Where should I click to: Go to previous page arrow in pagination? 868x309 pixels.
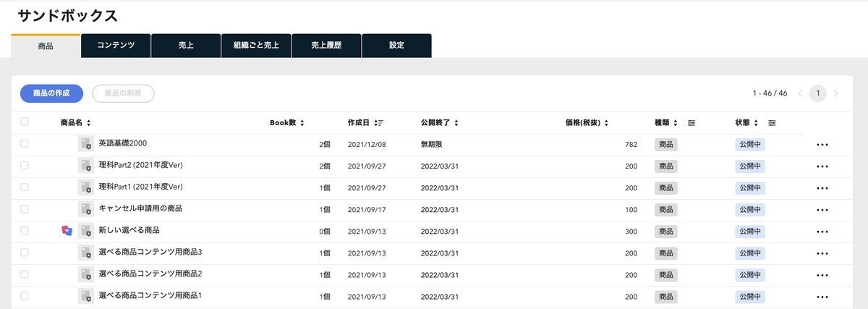tap(801, 93)
